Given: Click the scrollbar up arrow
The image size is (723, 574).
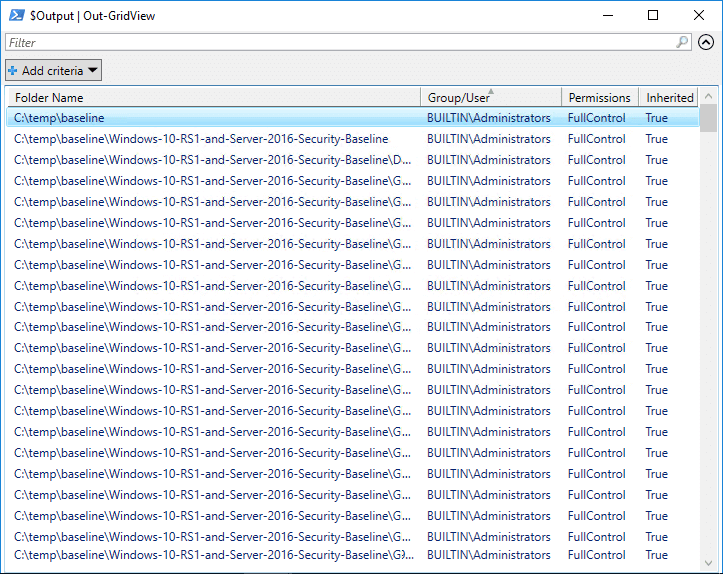Looking at the screenshot, I should [x=709, y=96].
